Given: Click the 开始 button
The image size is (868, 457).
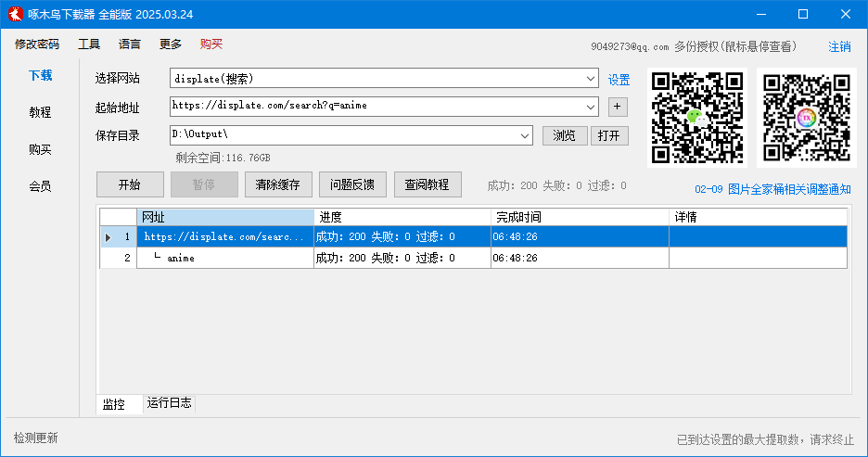Looking at the screenshot, I should pyautogui.click(x=130, y=184).
